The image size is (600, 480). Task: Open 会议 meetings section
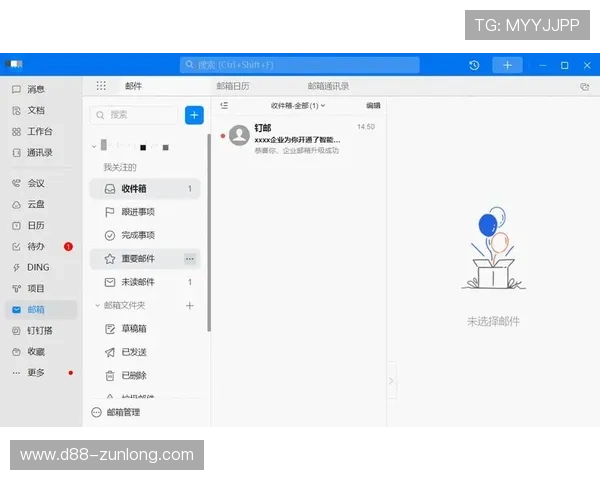(35, 183)
